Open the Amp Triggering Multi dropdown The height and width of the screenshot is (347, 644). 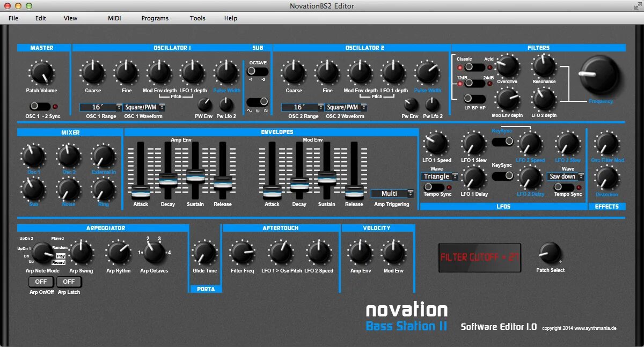(393, 194)
